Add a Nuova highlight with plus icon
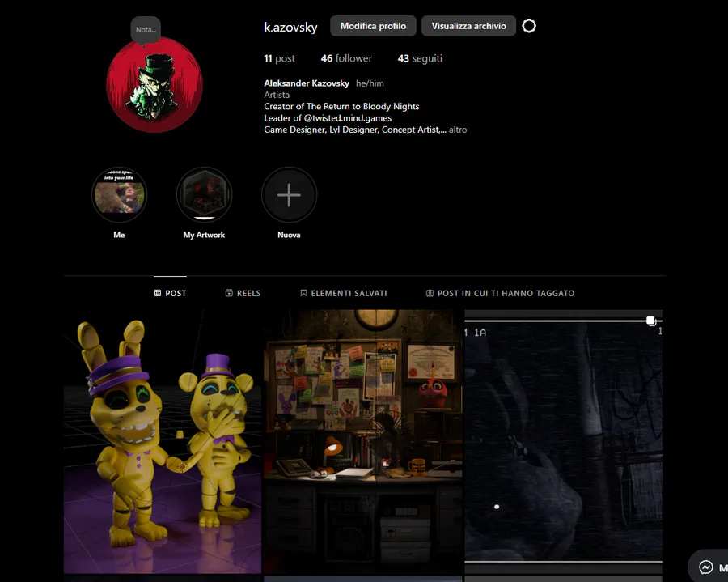728x582 pixels. (289, 194)
